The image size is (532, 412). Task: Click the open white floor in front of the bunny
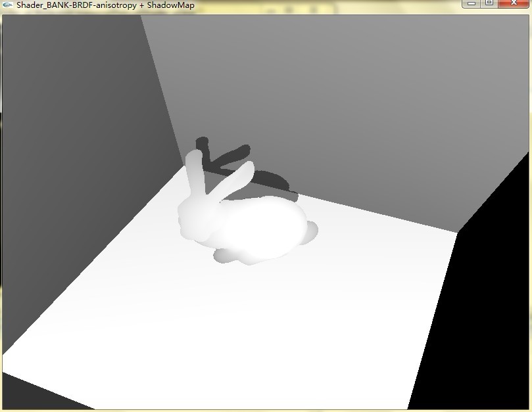pos(230,329)
